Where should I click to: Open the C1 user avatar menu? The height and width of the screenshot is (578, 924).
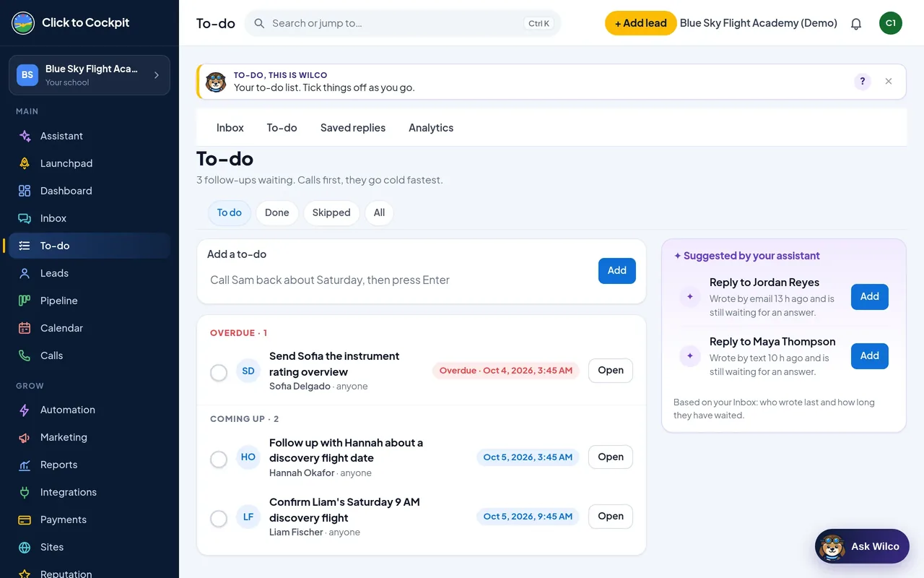point(891,23)
